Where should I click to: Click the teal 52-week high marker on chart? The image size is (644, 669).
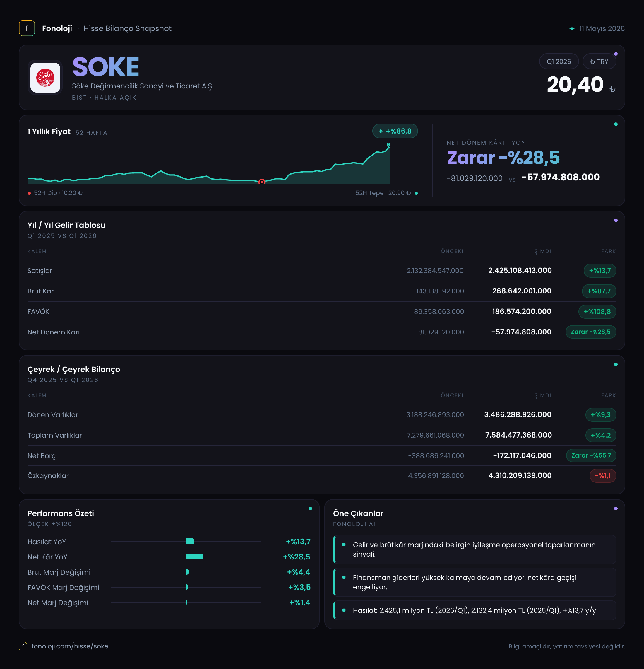(x=389, y=145)
